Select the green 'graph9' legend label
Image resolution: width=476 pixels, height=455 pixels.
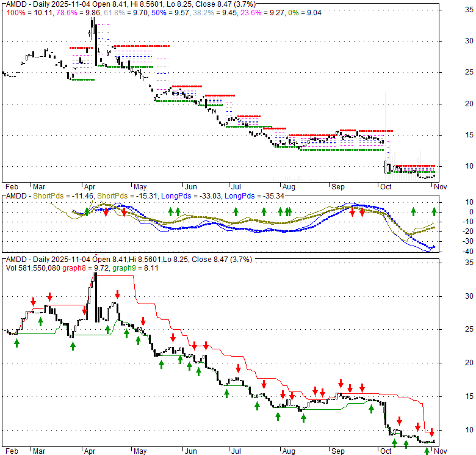click(x=124, y=268)
